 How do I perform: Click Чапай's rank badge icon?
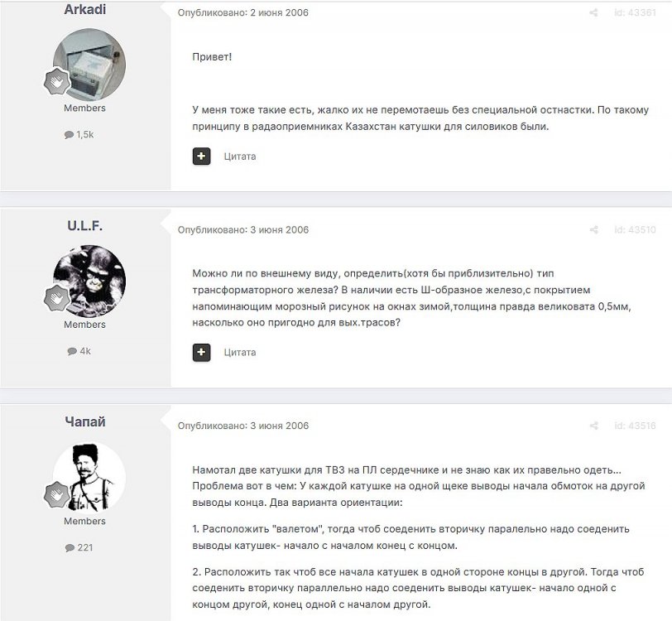click(57, 494)
